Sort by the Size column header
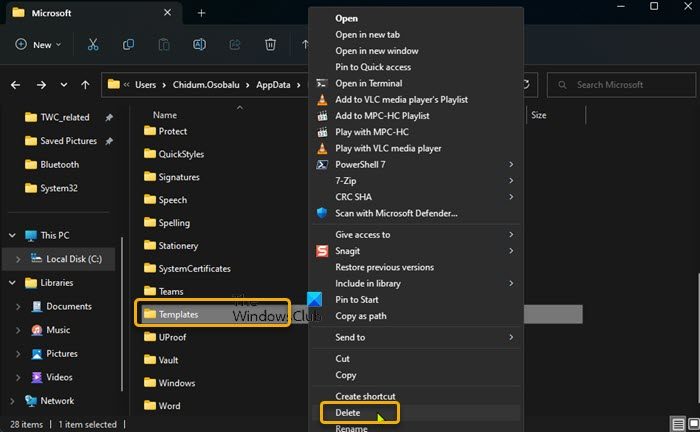 (x=538, y=115)
